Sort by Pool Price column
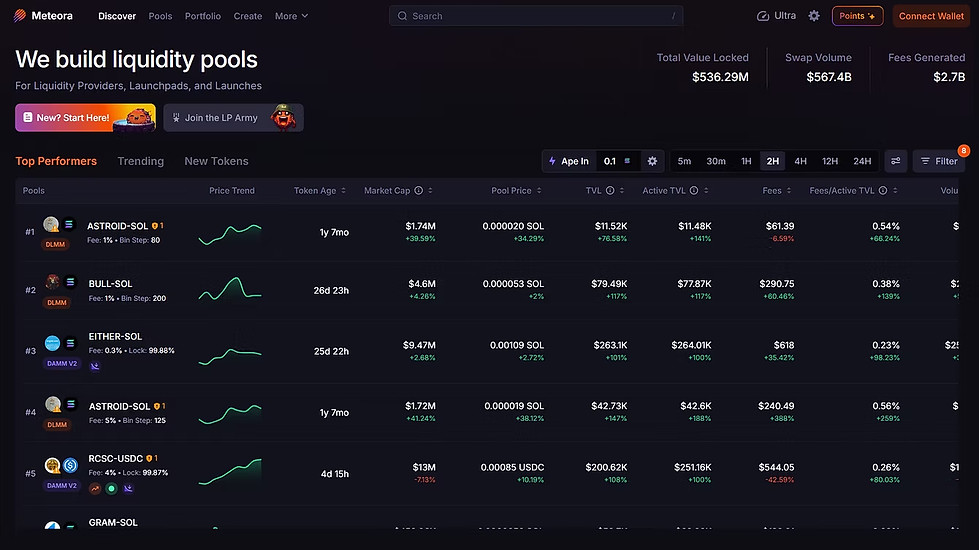The width and height of the screenshot is (979, 550). pyautogui.click(x=516, y=190)
